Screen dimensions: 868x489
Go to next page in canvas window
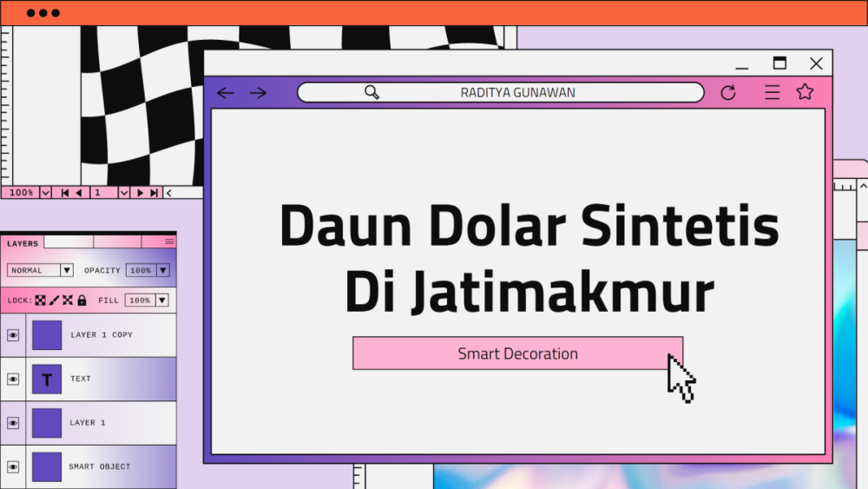point(140,193)
